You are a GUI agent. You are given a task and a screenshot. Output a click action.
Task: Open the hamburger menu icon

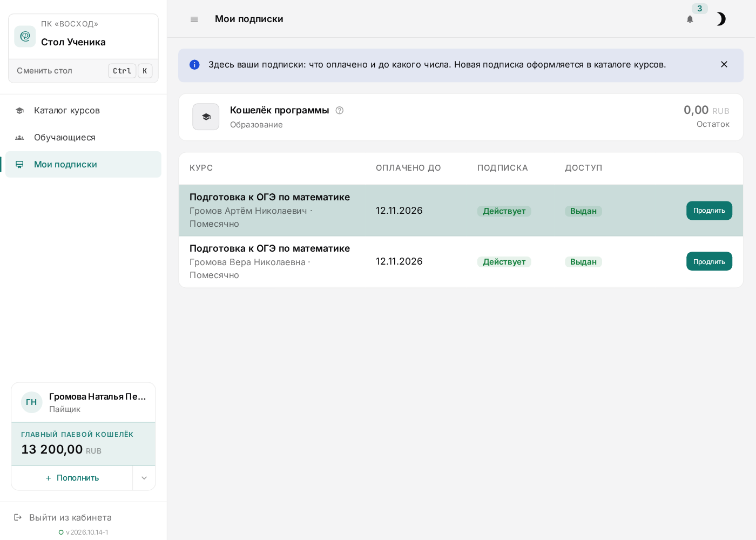click(194, 19)
